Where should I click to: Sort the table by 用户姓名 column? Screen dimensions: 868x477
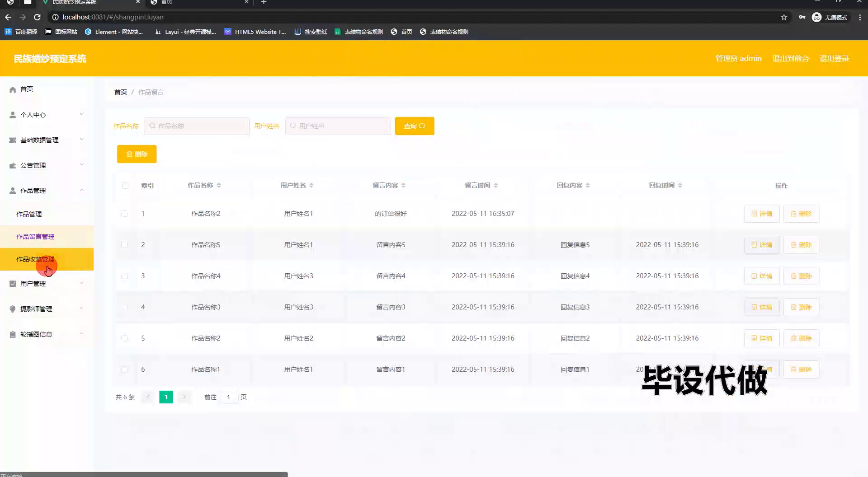pyautogui.click(x=311, y=185)
